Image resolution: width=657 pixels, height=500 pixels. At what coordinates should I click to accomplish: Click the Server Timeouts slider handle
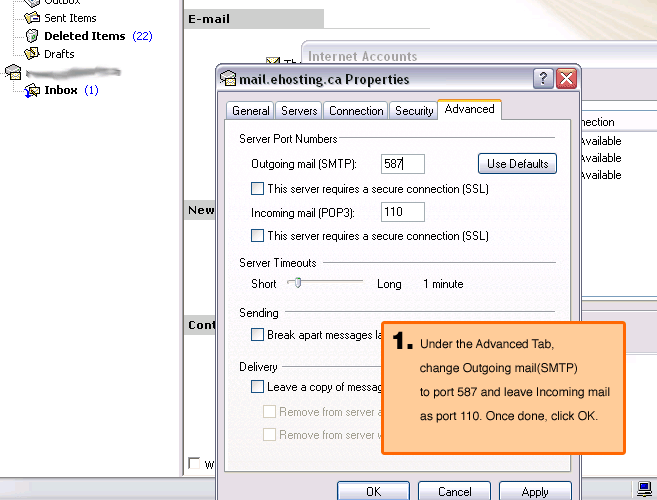click(297, 283)
